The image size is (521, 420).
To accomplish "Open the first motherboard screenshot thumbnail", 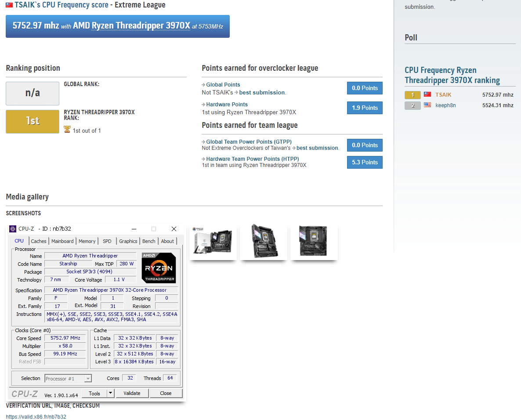I will coord(213,241).
